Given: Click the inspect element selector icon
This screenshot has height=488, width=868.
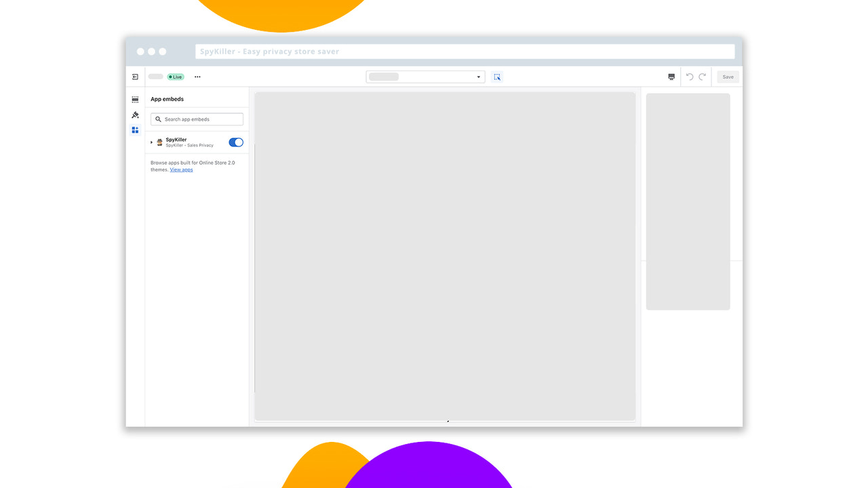Looking at the screenshot, I should coord(497,77).
